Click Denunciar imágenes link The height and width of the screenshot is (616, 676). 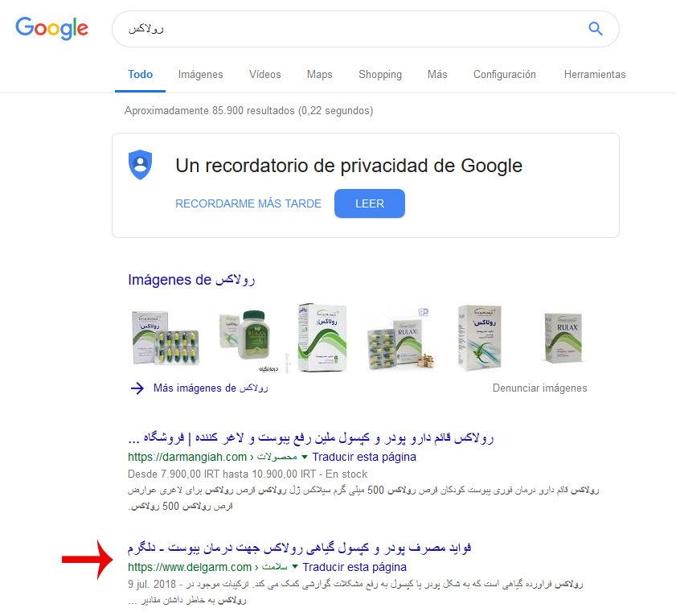tap(540, 388)
